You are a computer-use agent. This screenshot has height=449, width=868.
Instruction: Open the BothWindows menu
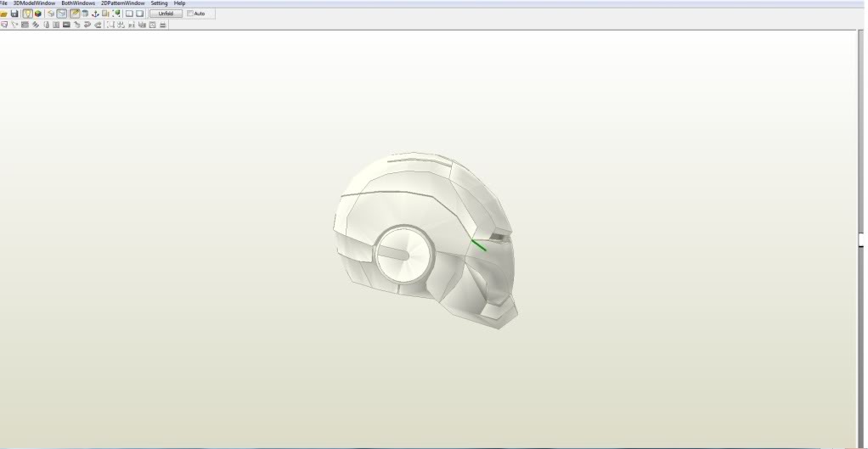point(78,3)
